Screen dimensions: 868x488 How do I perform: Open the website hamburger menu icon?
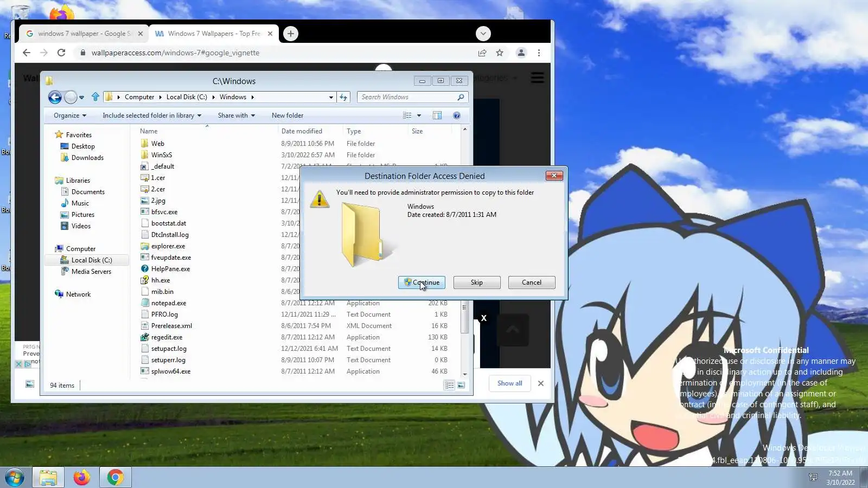point(537,78)
